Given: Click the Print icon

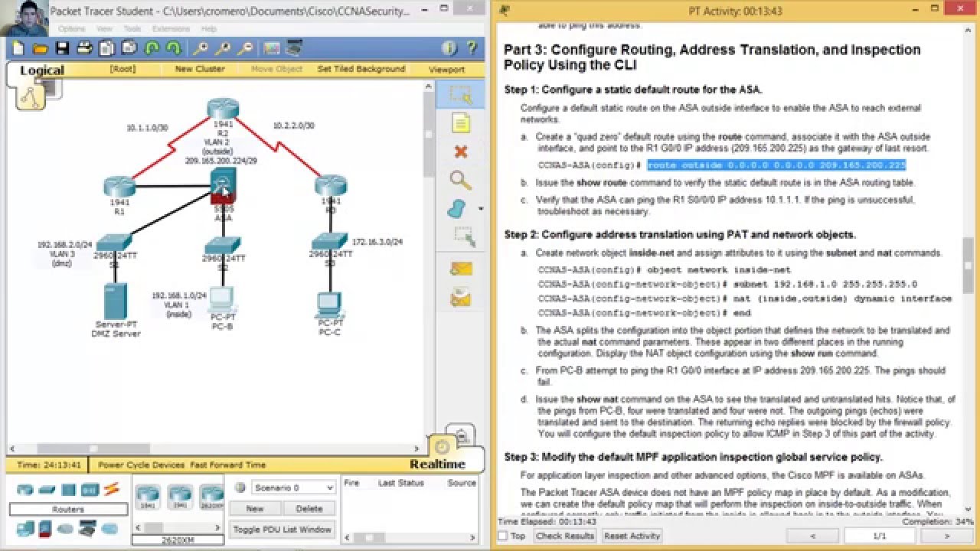Looking at the screenshot, I should click(84, 48).
